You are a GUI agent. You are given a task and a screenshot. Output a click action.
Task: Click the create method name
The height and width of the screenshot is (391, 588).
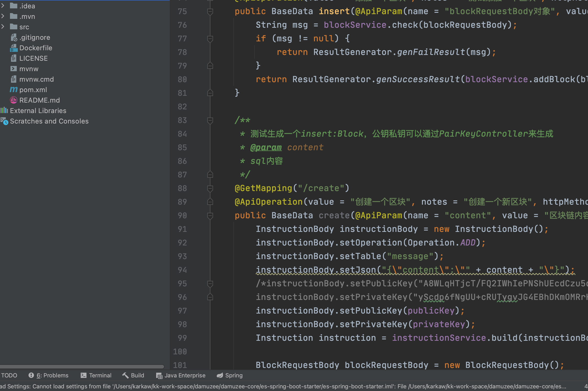coord(334,215)
